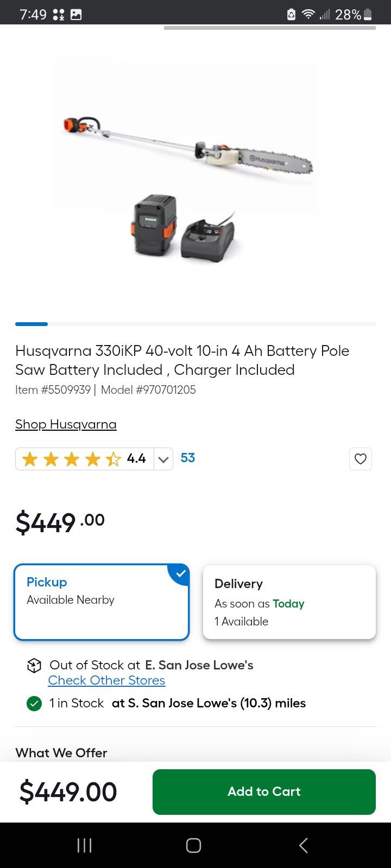This screenshot has height=868, width=391.
Task: Open the 53 reviews count link
Action: tap(188, 458)
